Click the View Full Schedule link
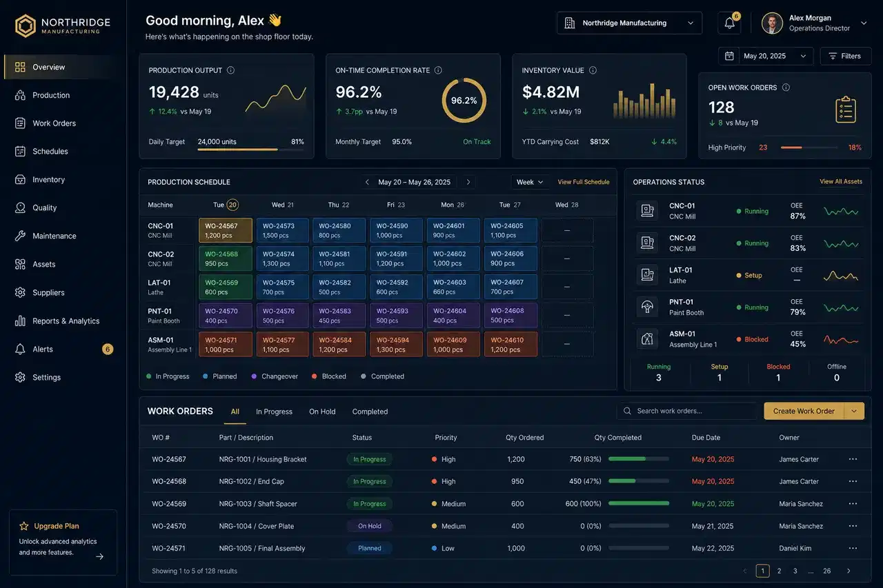883x588 pixels. click(x=584, y=182)
